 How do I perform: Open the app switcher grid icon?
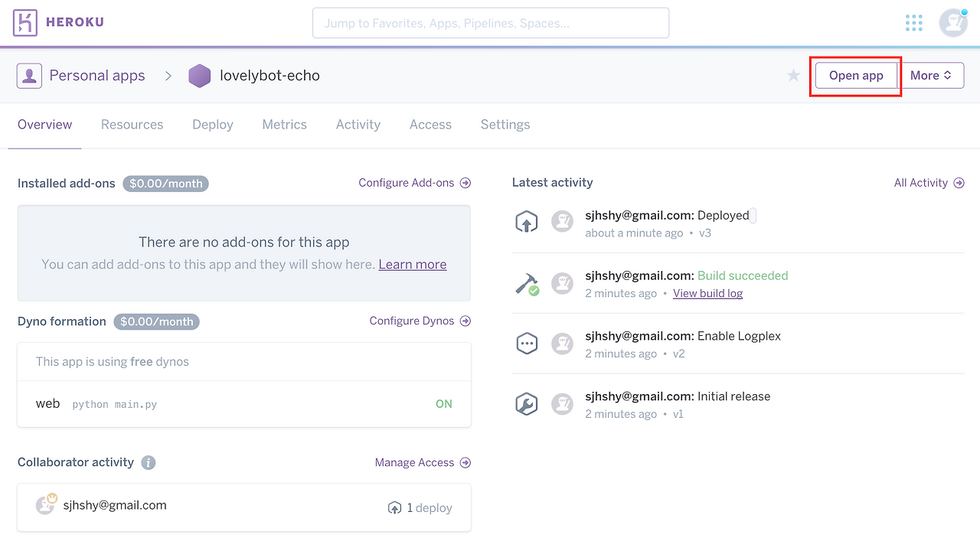[914, 22]
